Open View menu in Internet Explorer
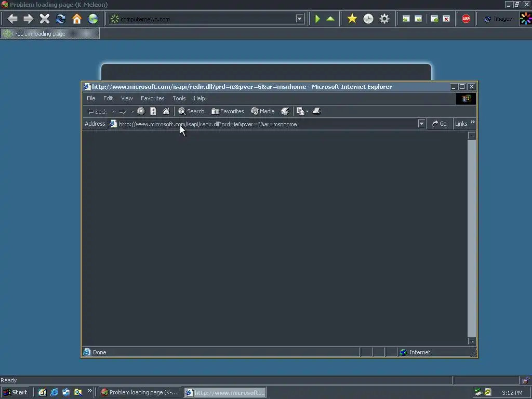532x399 pixels. (x=127, y=98)
